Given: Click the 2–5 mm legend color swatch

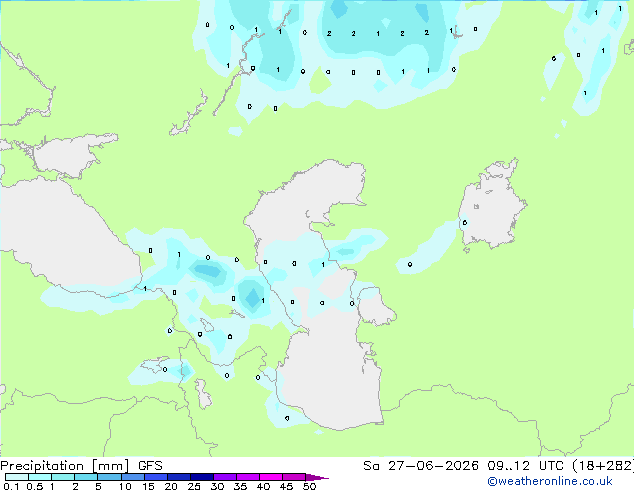Looking at the screenshot, I should point(86,477).
